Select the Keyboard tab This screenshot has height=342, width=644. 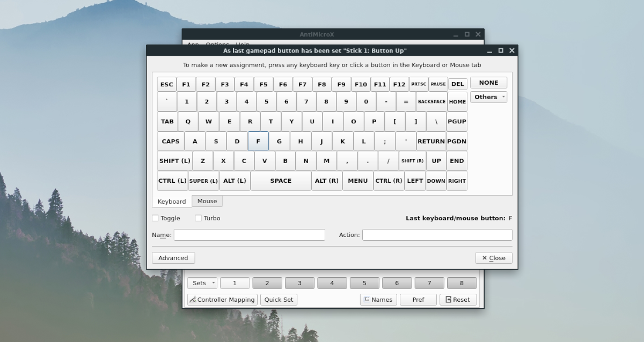(172, 202)
